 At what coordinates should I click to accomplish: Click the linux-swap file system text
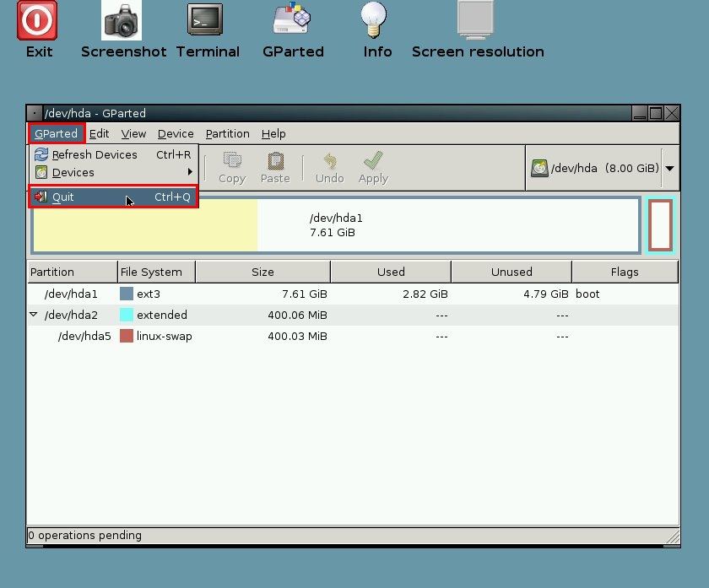click(164, 337)
